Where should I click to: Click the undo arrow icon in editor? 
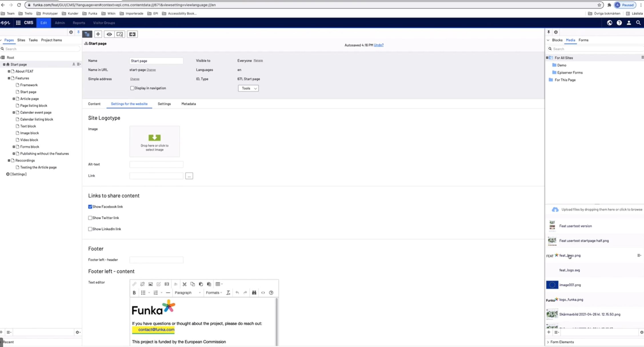pyautogui.click(x=237, y=292)
